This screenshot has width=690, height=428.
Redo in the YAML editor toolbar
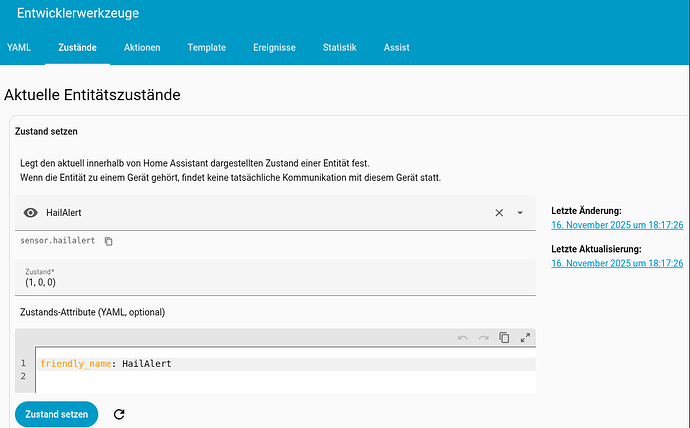484,338
